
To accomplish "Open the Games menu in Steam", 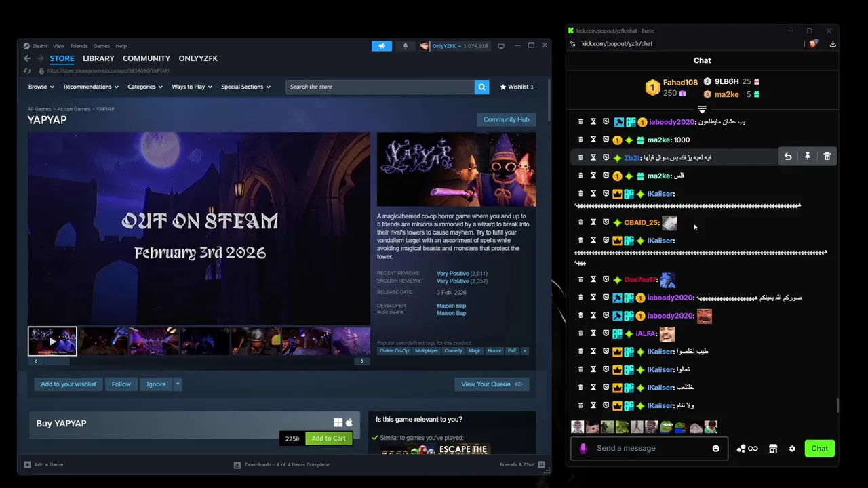I will click(102, 46).
